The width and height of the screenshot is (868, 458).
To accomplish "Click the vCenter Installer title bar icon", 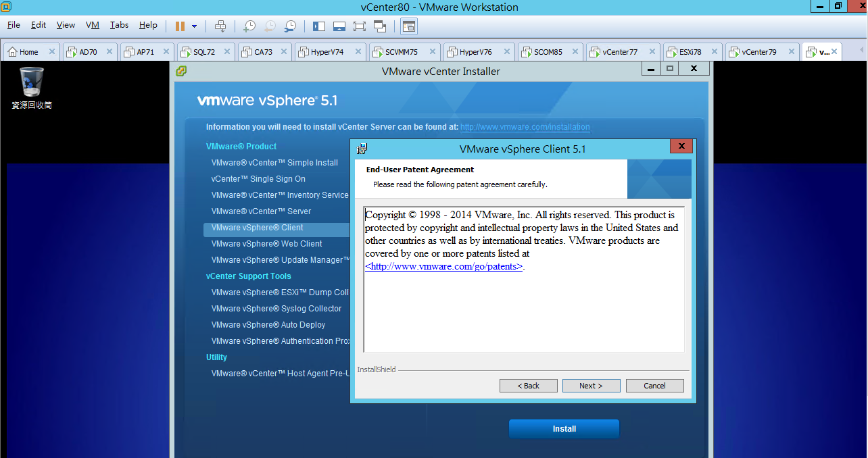I will pyautogui.click(x=181, y=71).
